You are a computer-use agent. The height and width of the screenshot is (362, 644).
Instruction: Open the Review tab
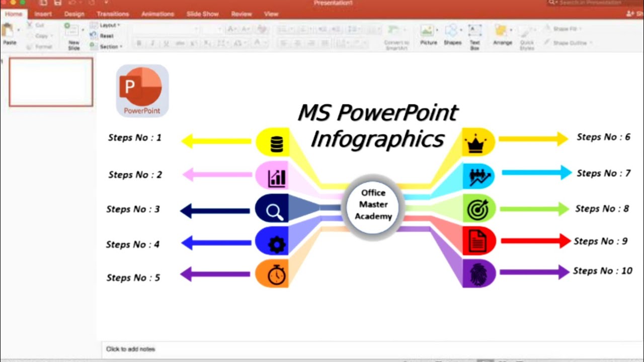click(x=242, y=14)
